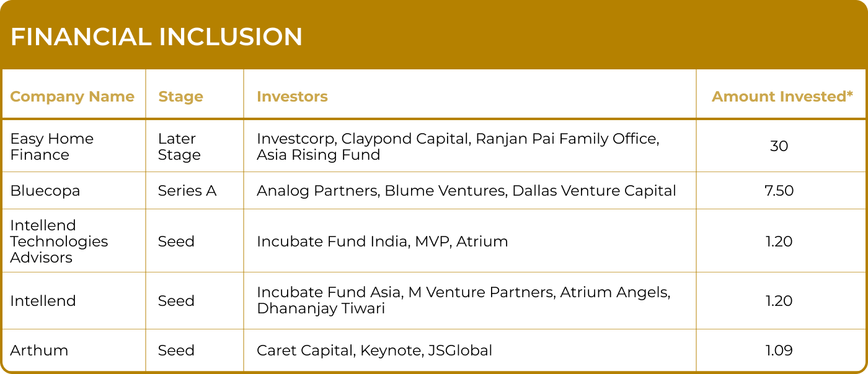Image resolution: width=868 pixels, height=374 pixels.
Task: Click the FINANCIAL INCLUSION title
Action: [156, 37]
